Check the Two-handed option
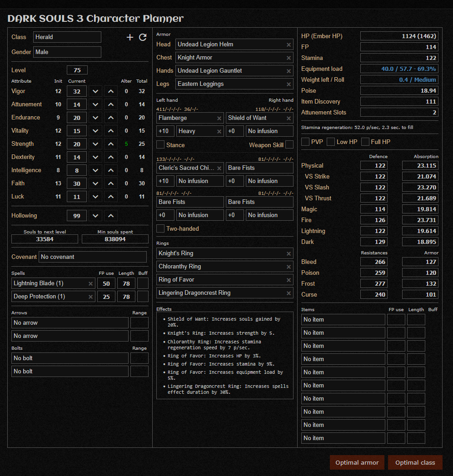 pyautogui.click(x=160, y=228)
